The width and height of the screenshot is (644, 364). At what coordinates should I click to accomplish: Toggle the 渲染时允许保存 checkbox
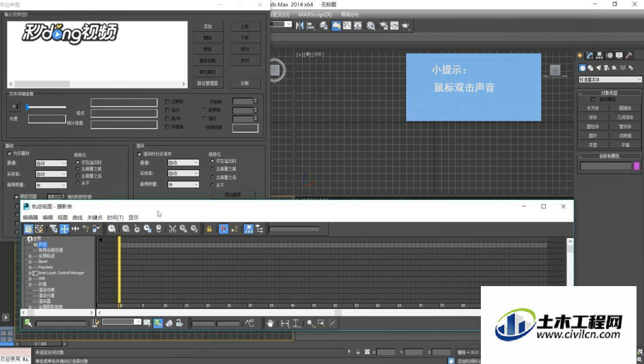139,154
